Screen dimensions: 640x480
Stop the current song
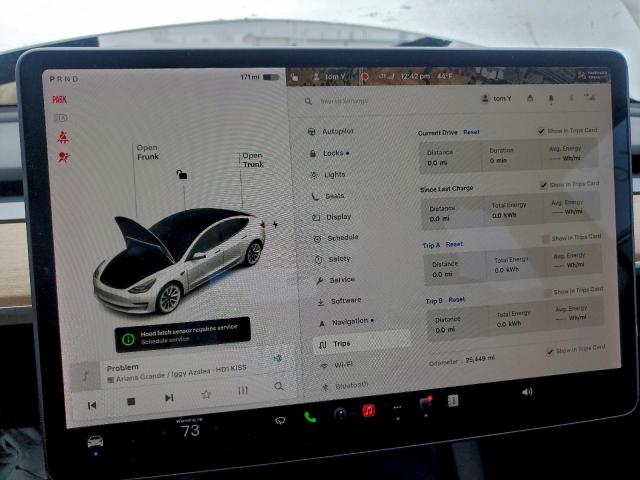131,402
